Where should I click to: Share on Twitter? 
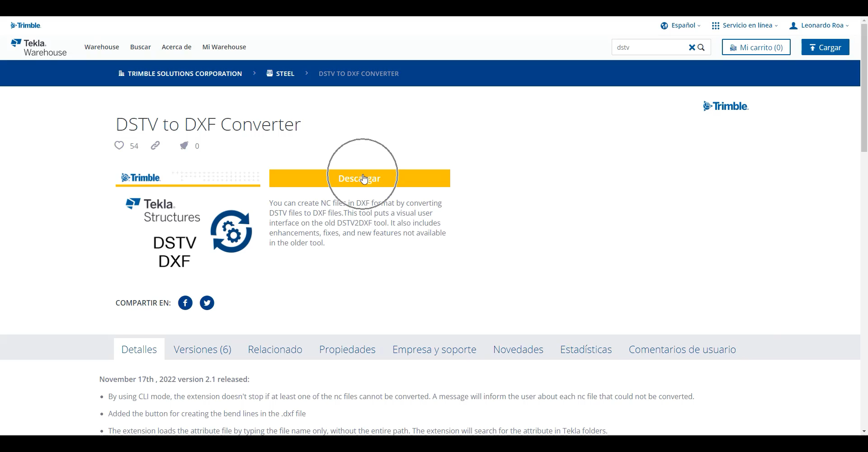coord(207,303)
